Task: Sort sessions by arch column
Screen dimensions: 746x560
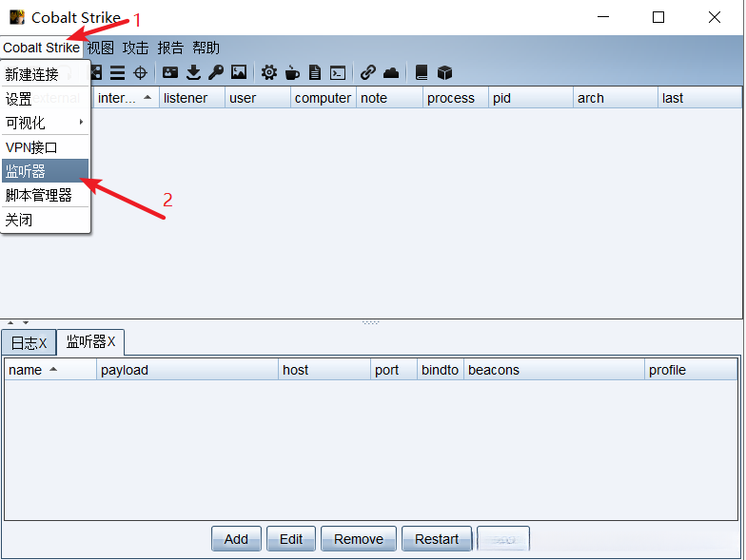Action: pos(616,98)
